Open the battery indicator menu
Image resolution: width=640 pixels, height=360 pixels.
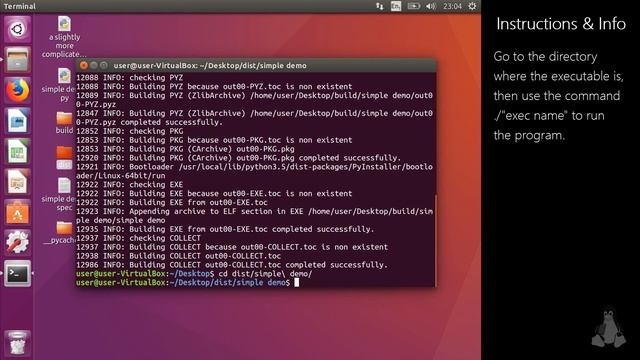click(x=413, y=6)
